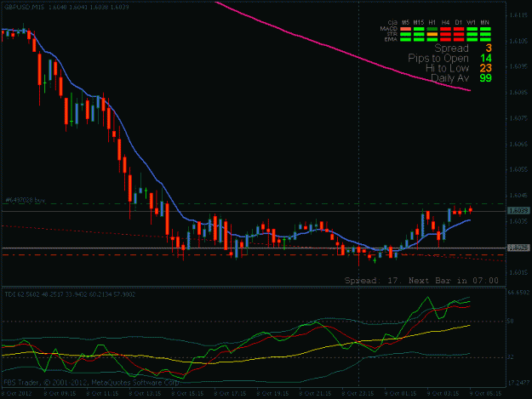Click the 1.6115 price axis label
This screenshot has height=399, width=532.
click(518, 15)
